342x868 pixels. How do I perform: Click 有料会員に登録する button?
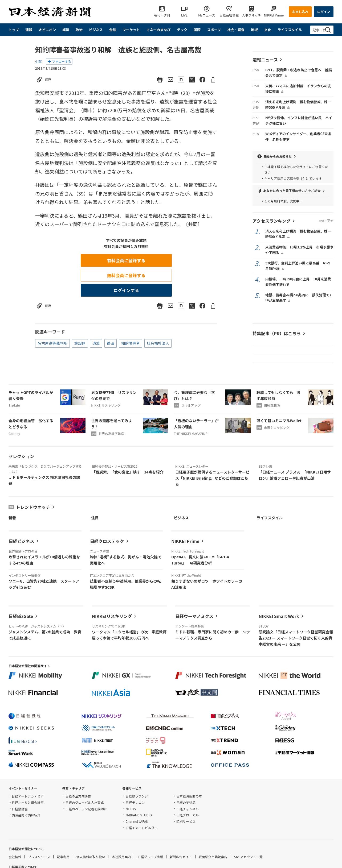(x=126, y=260)
